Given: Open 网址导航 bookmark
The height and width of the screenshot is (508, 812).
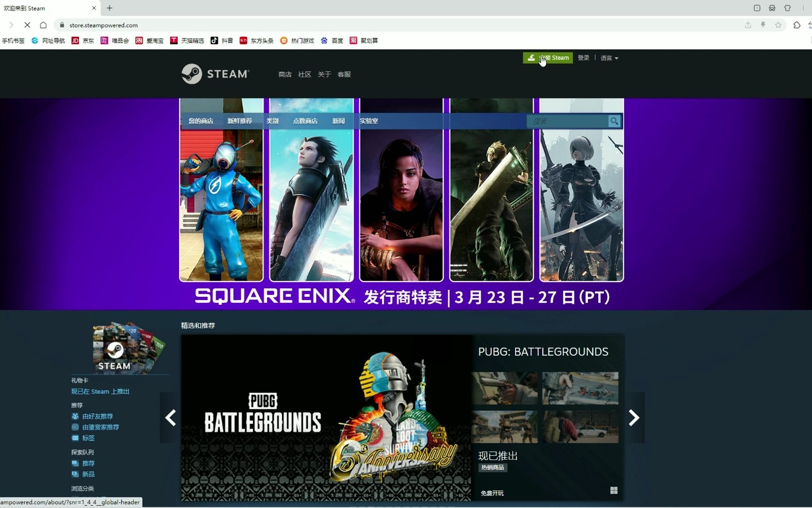Looking at the screenshot, I should point(48,40).
